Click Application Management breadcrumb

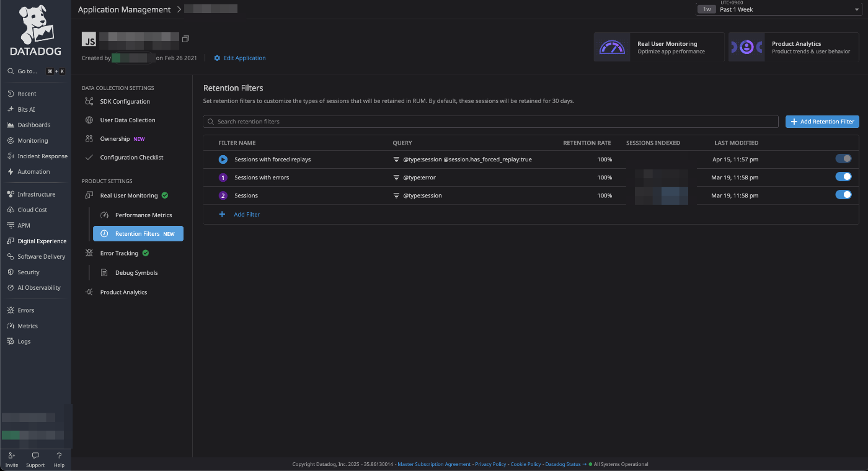click(124, 9)
